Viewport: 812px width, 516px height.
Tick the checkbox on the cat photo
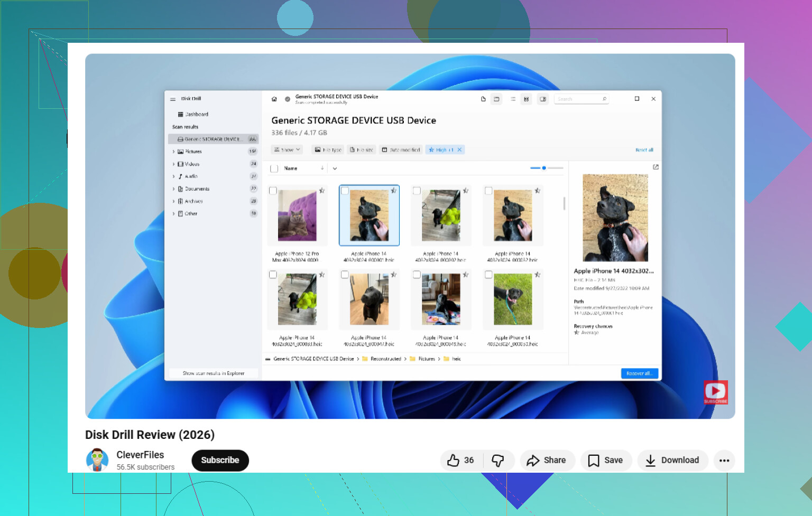pyautogui.click(x=273, y=191)
